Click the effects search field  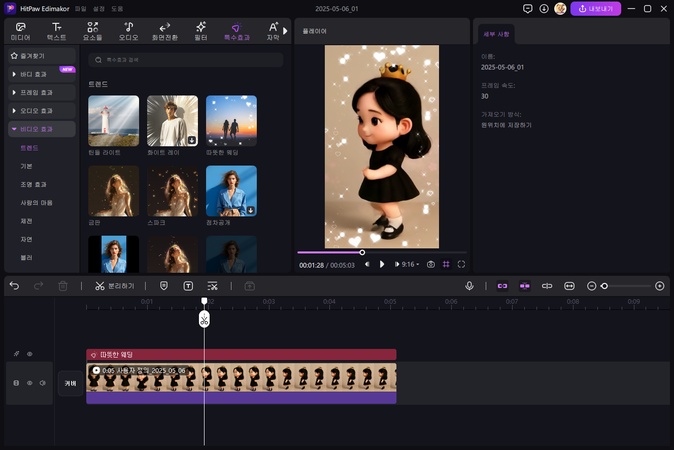(186, 60)
